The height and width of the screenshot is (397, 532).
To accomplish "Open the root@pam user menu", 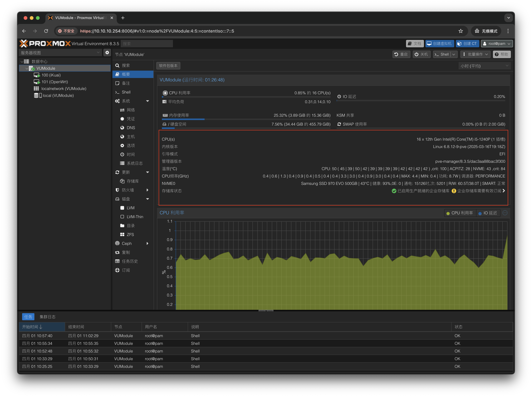I will point(496,43).
